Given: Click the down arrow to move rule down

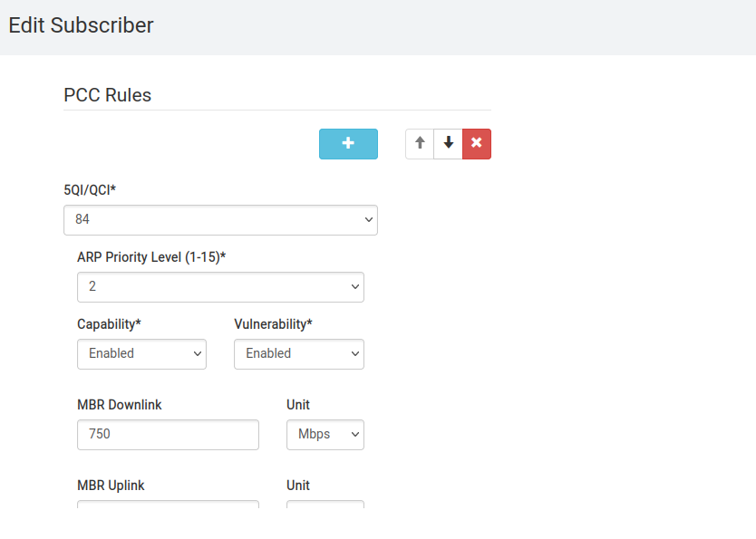Looking at the screenshot, I should pyautogui.click(x=448, y=143).
